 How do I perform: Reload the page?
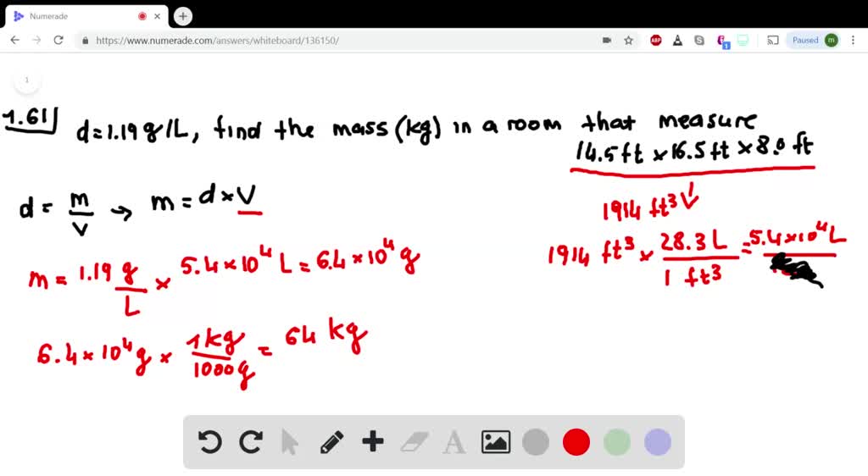tap(58, 41)
